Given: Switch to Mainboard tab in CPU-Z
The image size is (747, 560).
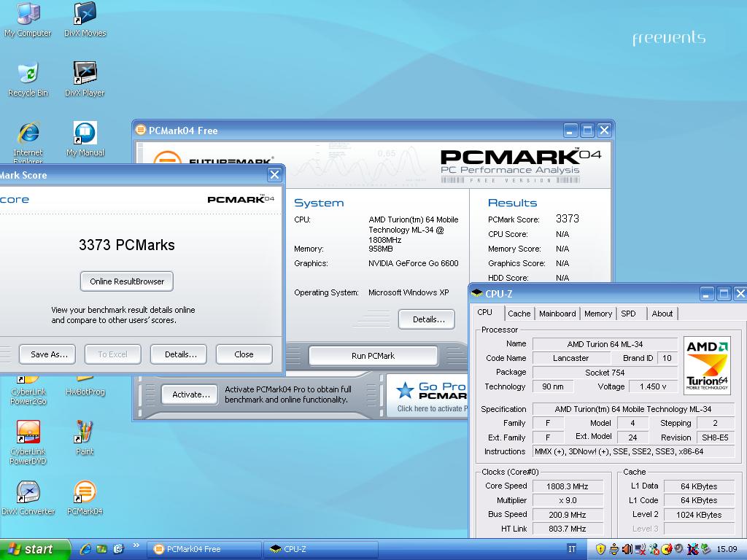Looking at the screenshot, I should [557, 314].
